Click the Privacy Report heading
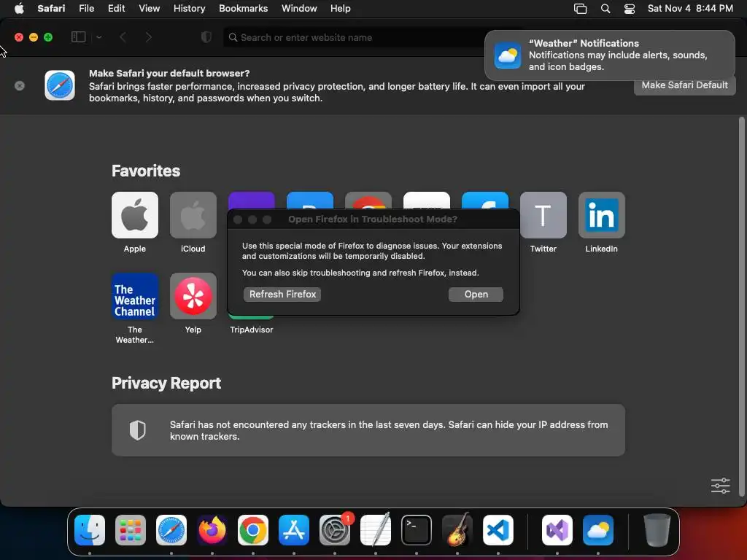 (x=166, y=384)
